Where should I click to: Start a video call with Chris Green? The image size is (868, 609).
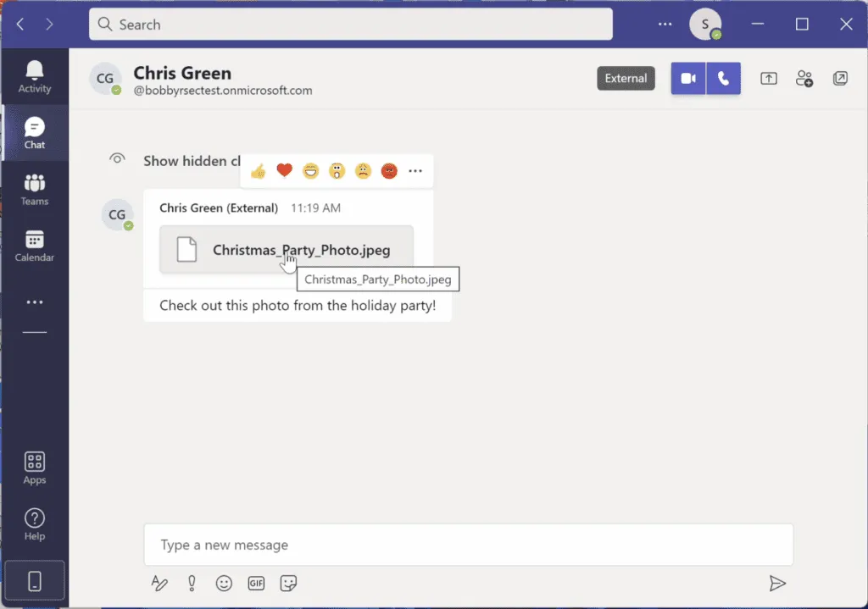coord(687,78)
